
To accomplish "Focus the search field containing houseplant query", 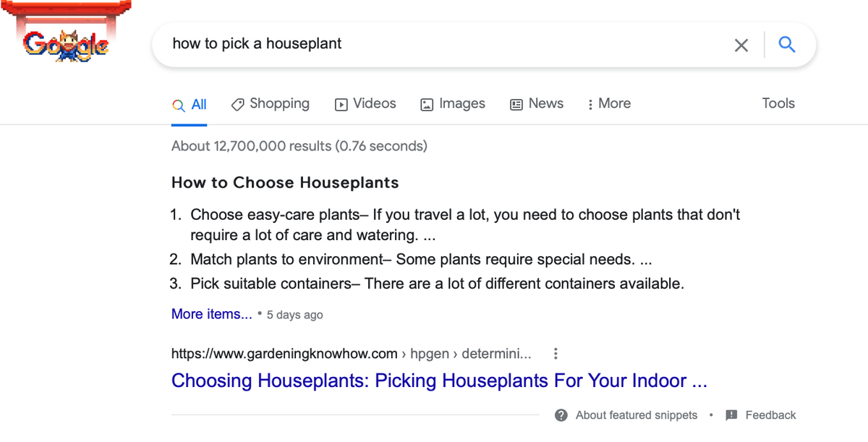I will [x=434, y=44].
